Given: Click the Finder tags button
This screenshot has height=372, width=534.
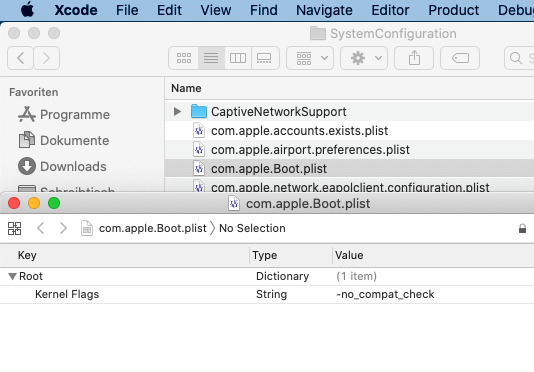Looking at the screenshot, I should click(460, 58).
